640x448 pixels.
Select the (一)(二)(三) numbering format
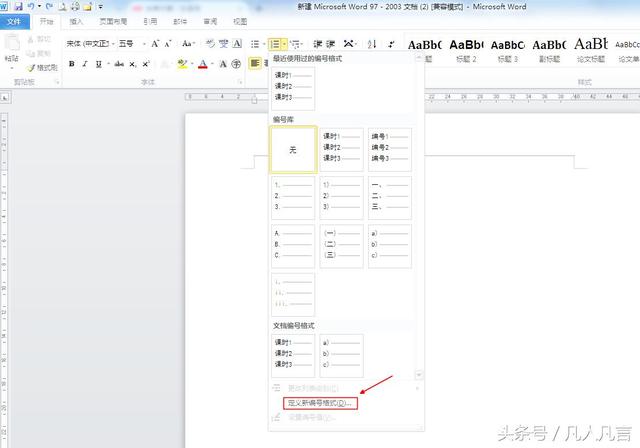click(341, 246)
